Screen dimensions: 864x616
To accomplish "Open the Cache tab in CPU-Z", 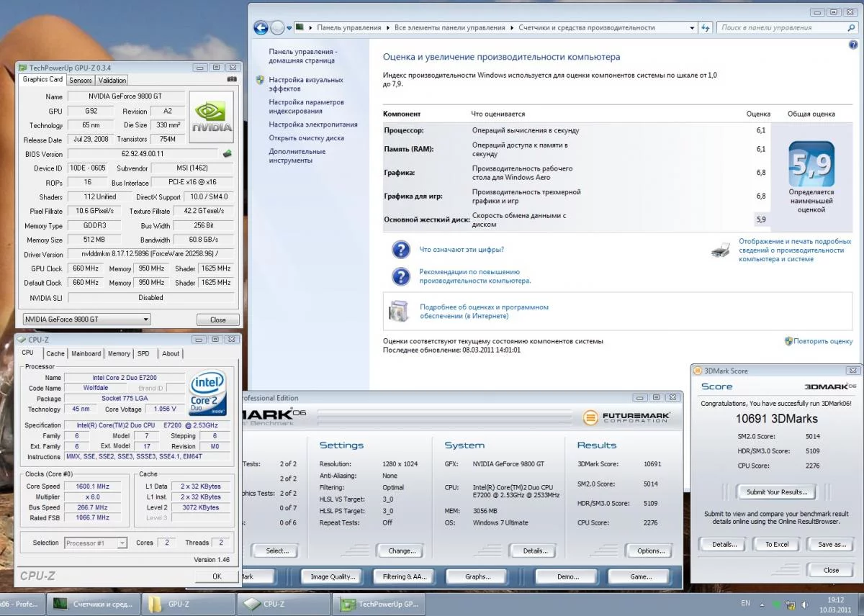I will tap(55, 353).
